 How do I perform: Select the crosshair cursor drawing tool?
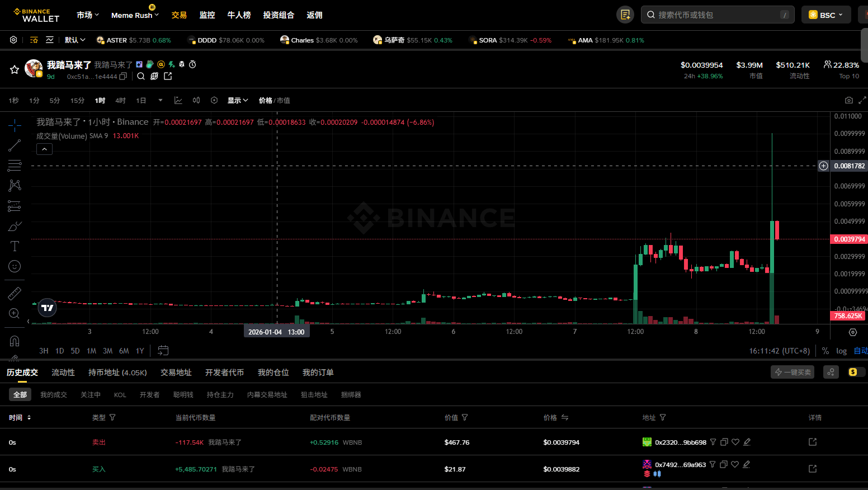[15, 124]
